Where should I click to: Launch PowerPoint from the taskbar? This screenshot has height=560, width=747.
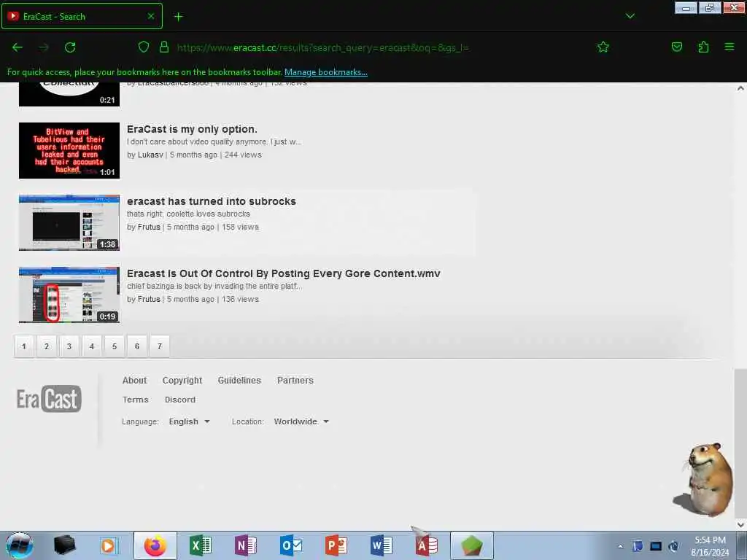click(x=336, y=545)
